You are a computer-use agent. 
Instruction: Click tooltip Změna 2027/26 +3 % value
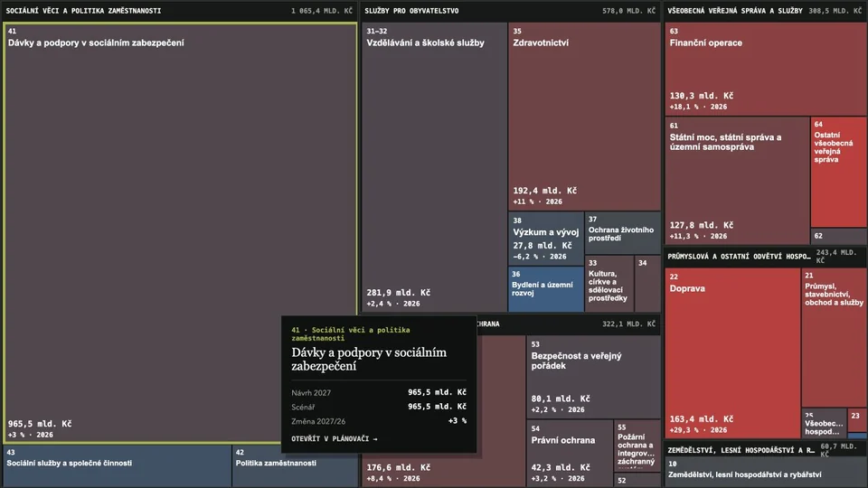tap(458, 421)
